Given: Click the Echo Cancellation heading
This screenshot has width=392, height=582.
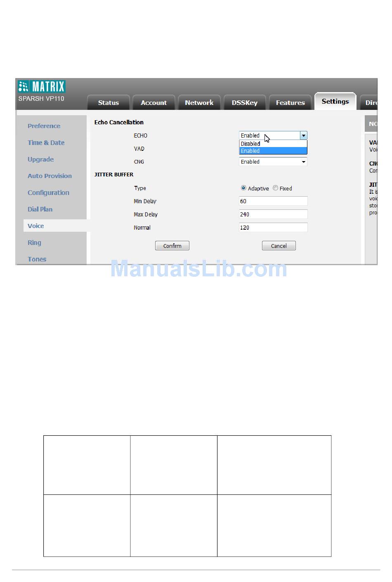Looking at the screenshot, I should 119,122.
